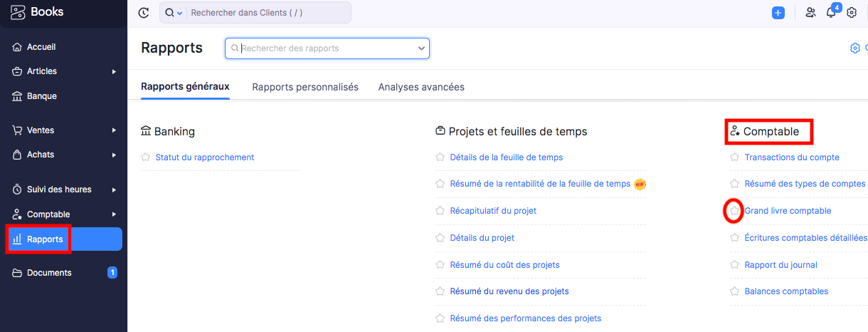Go to Accueil home in sidebar
The width and height of the screenshot is (868, 332).
41,47
